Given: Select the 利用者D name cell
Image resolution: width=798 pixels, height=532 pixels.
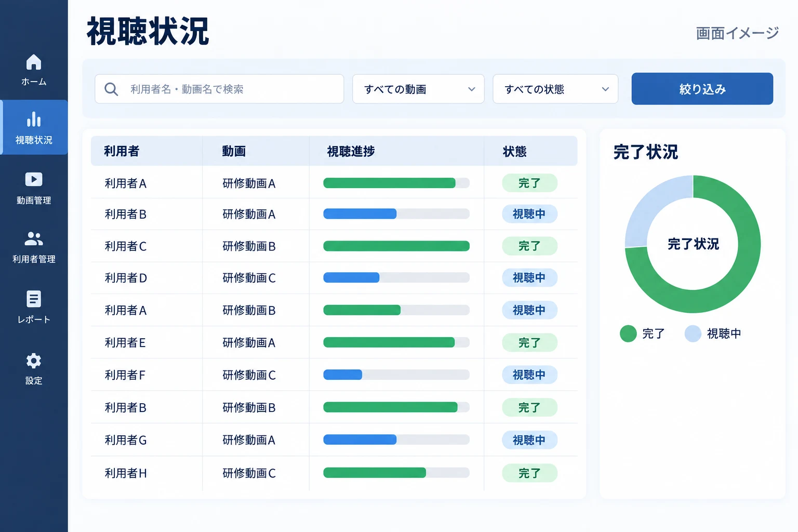Looking at the screenshot, I should pyautogui.click(x=126, y=278).
